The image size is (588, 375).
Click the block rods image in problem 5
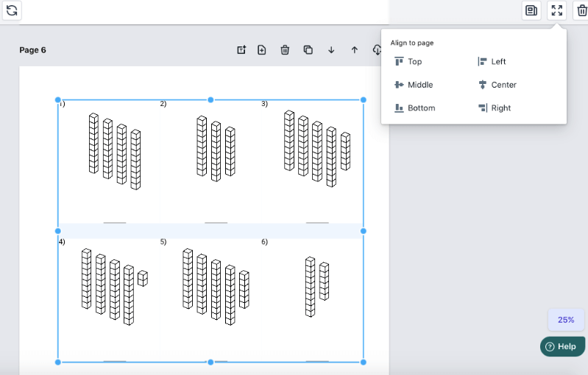pyautogui.click(x=216, y=287)
